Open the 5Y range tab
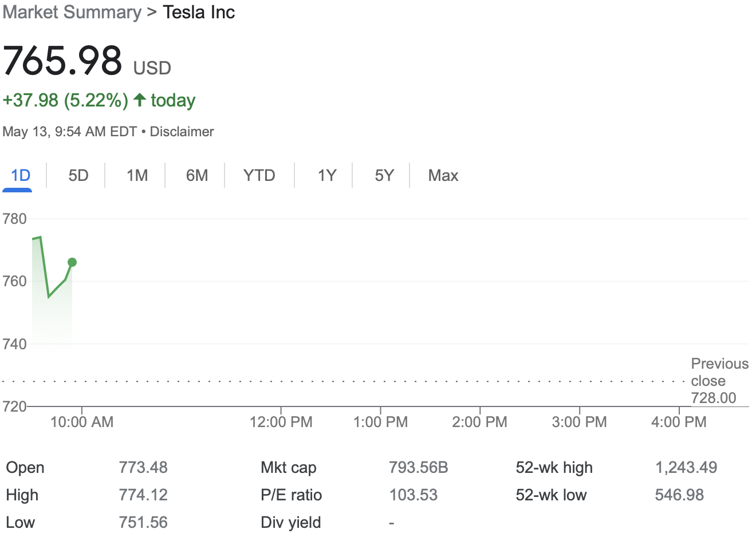Viewport: 756px width, 537px height. point(384,175)
